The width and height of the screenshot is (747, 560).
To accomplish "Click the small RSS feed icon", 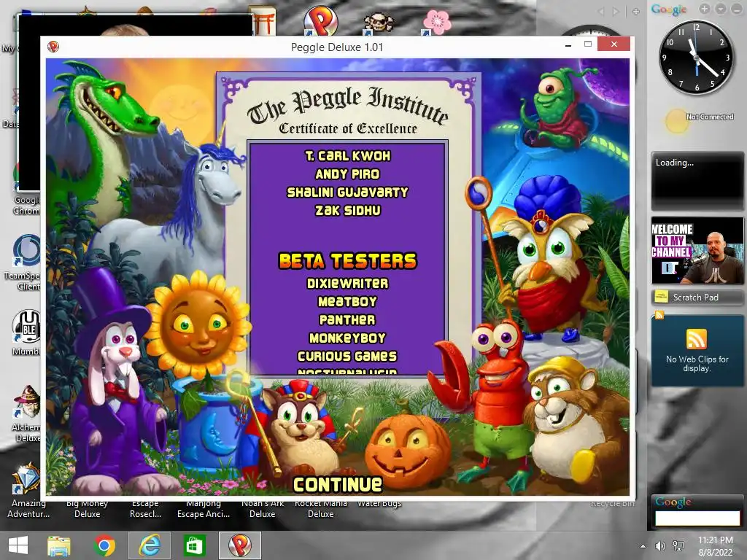I will [x=659, y=315].
